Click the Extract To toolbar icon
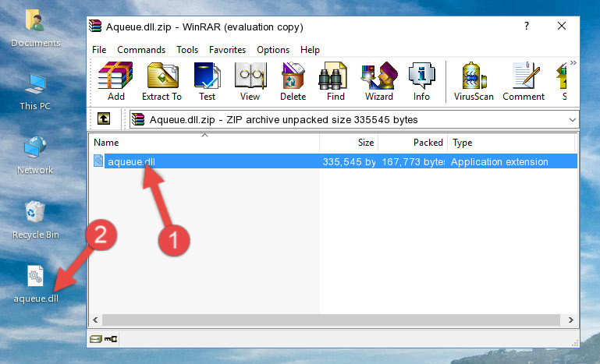 click(x=162, y=81)
